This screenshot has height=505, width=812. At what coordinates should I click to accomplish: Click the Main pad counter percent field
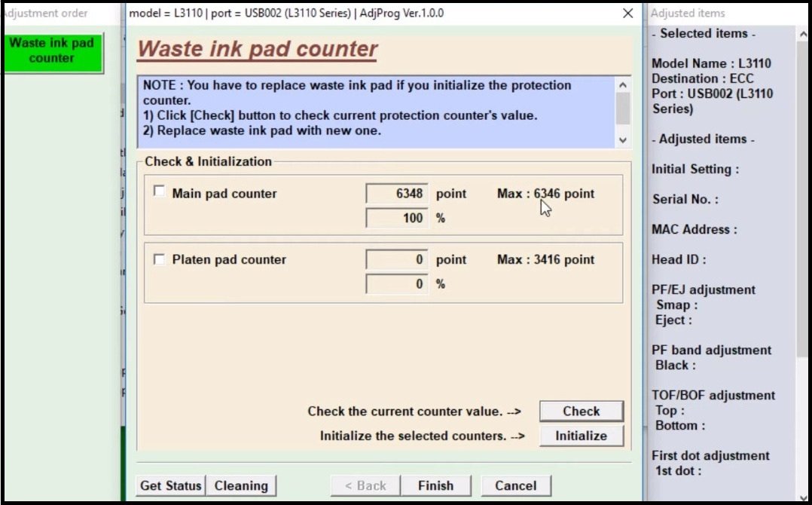pyautogui.click(x=397, y=218)
